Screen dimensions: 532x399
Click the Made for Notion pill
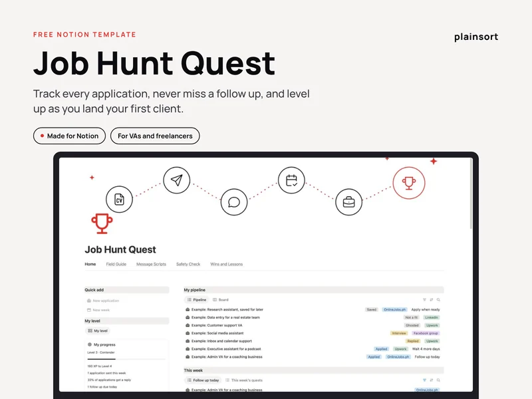(x=70, y=136)
